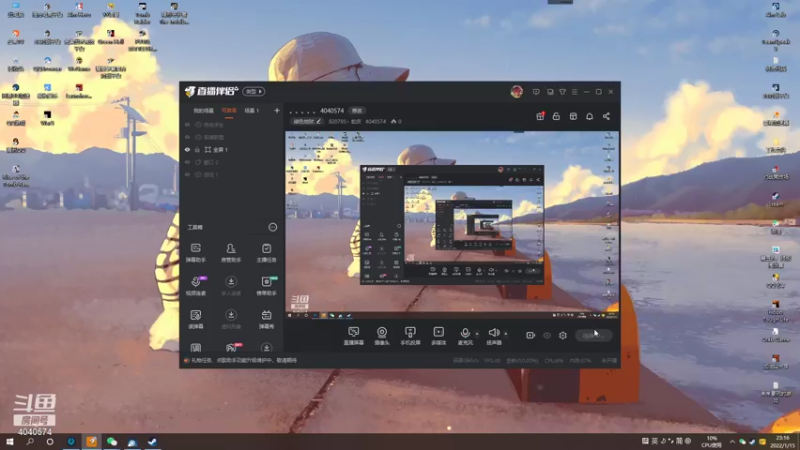800x450 pixels.
Task: Select the 场景 1 tab
Action: [252, 111]
